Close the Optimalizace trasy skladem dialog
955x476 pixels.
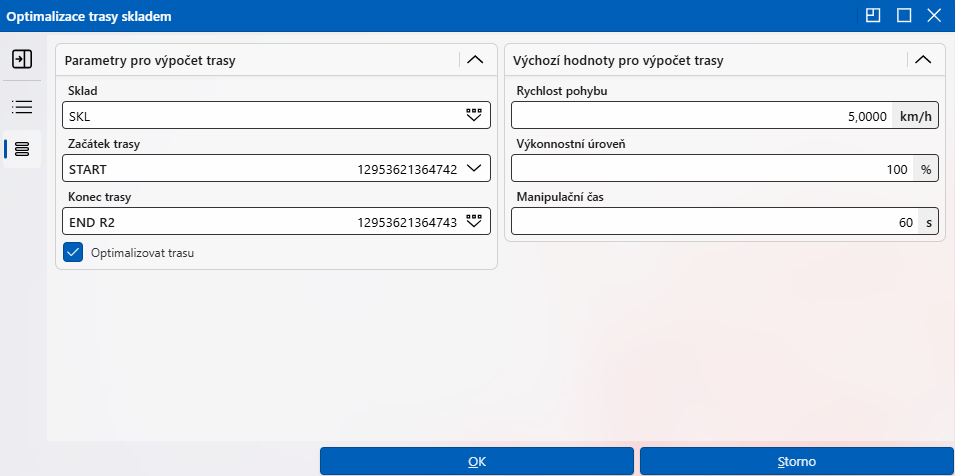tap(934, 15)
